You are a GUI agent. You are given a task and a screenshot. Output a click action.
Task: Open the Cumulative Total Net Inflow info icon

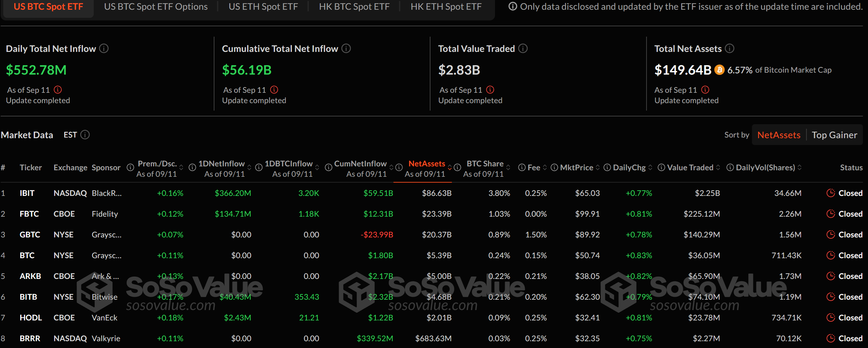click(346, 49)
